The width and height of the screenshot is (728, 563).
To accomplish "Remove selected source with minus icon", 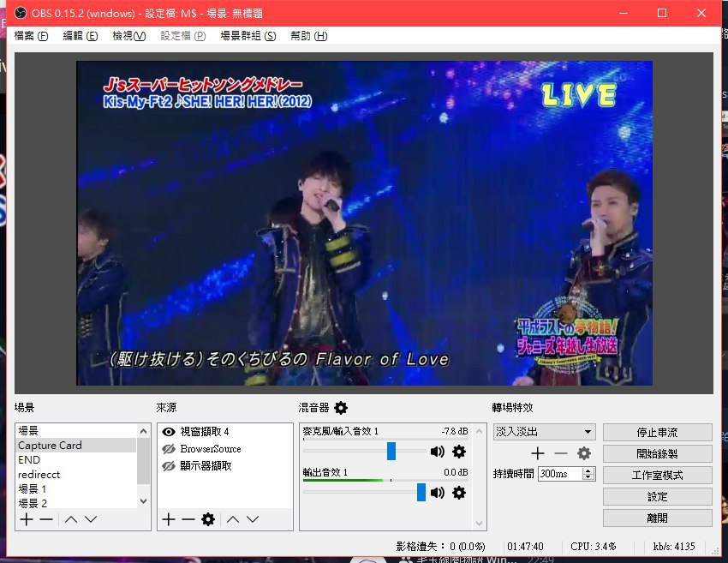I will 188,519.
